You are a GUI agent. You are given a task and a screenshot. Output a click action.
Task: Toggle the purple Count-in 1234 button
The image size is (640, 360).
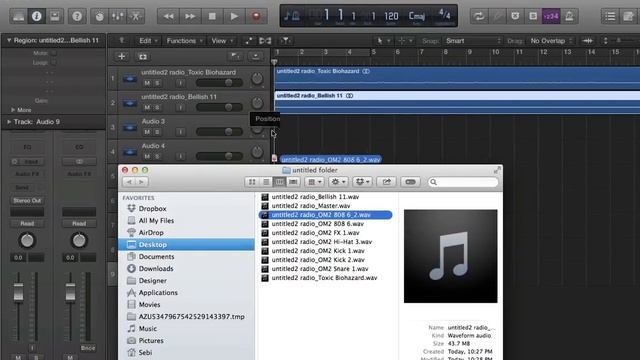coord(551,16)
